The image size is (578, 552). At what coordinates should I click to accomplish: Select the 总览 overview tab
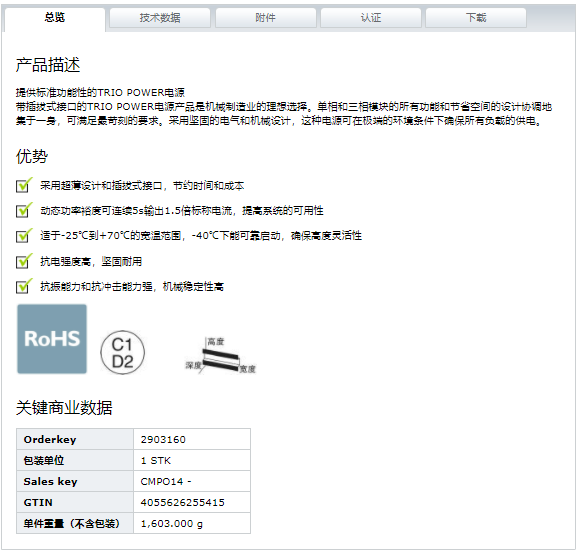(55, 18)
